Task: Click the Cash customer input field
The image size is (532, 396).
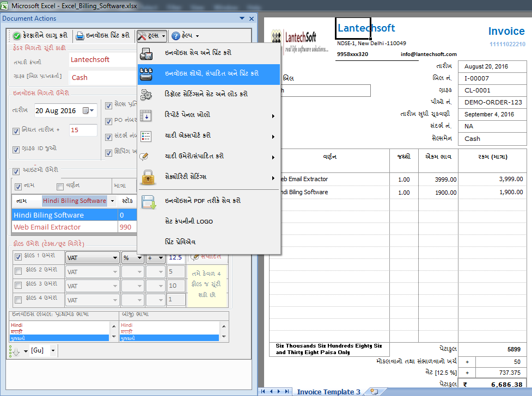Action: coord(103,78)
